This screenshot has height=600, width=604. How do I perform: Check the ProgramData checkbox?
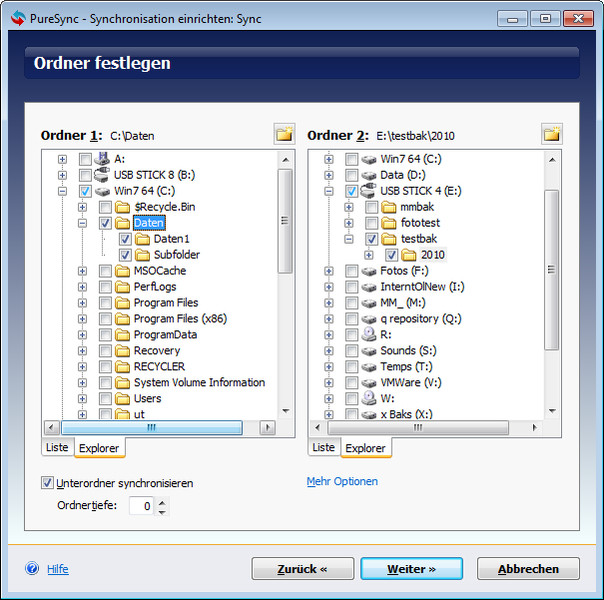[x=105, y=335]
